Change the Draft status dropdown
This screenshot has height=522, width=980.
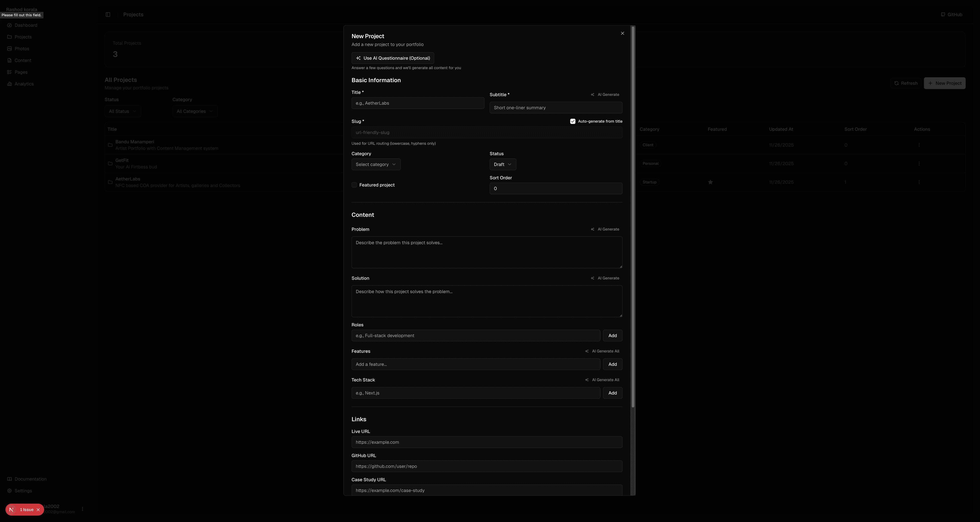click(502, 164)
